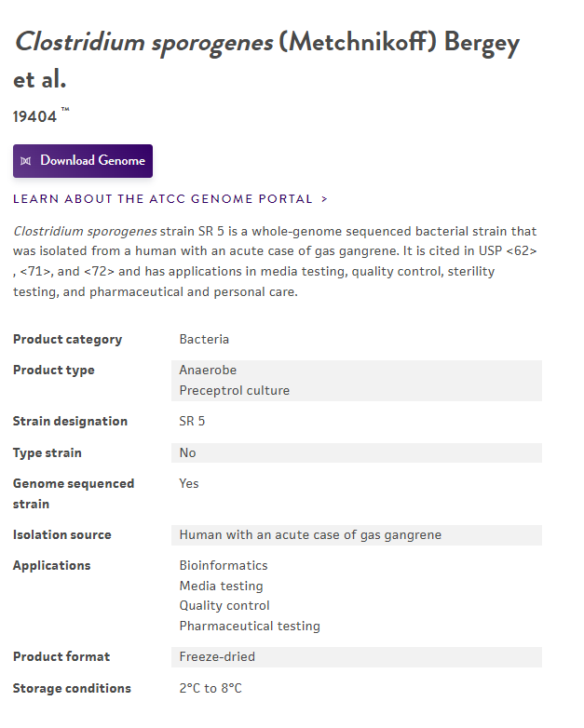This screenshot has height=728, width=584.
Task: Click the arrow chevron after Genome Portal
Action: 324,199
